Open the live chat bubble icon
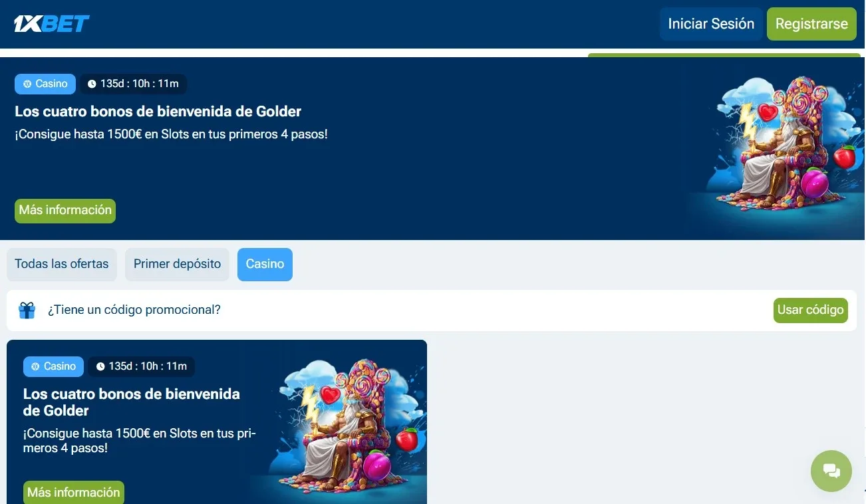This screenshot has height=504, width=866. coord(831,471)
